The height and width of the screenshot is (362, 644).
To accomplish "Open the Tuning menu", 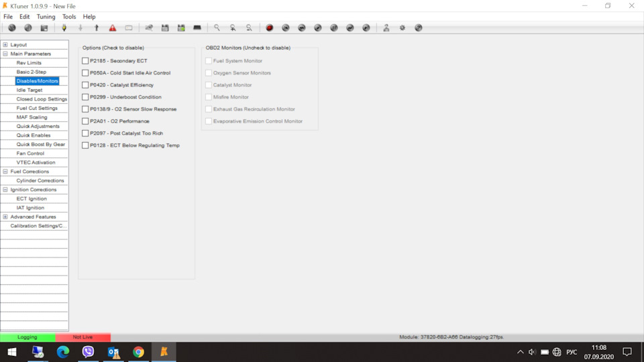I will tap(46, 17).
